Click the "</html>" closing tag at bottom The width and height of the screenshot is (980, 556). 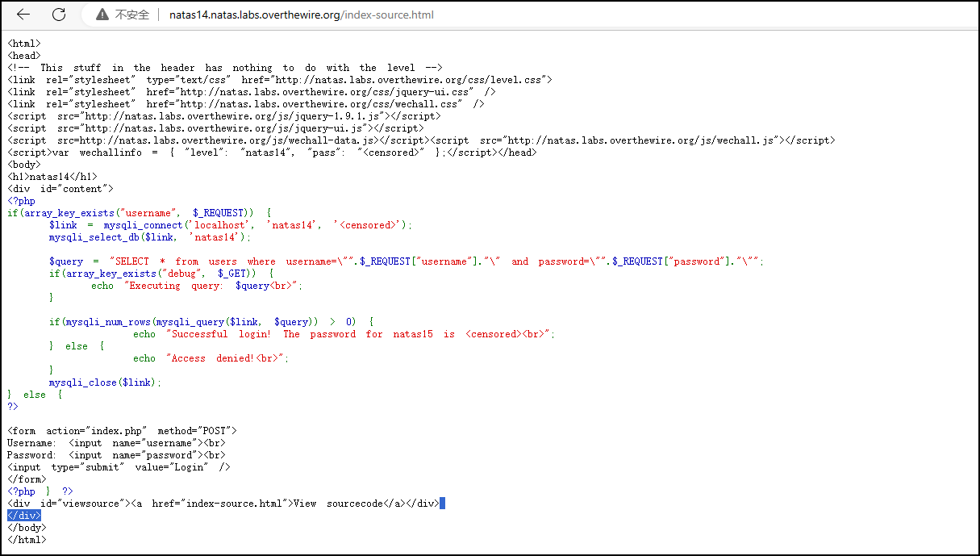(27, 540)
